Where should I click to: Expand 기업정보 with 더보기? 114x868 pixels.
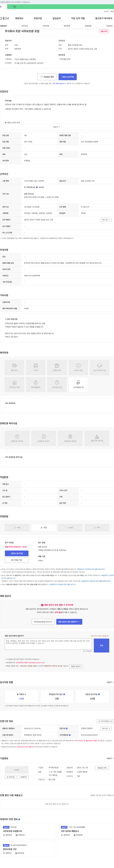tap(110, 759)
